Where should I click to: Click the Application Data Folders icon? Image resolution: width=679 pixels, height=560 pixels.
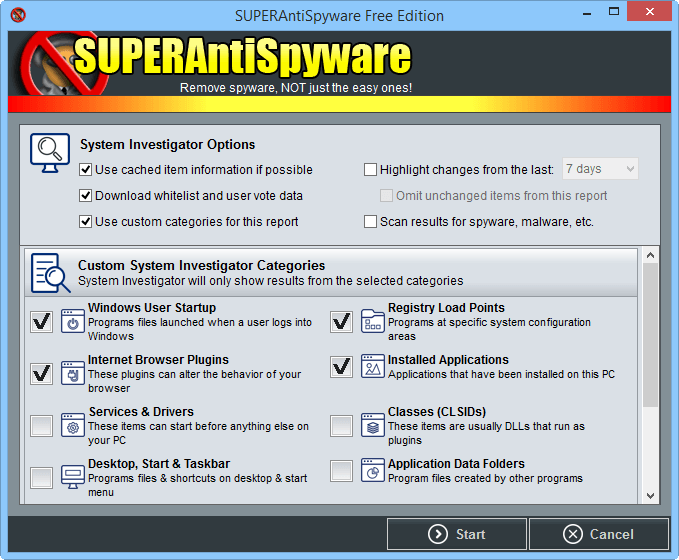point(373,470)
